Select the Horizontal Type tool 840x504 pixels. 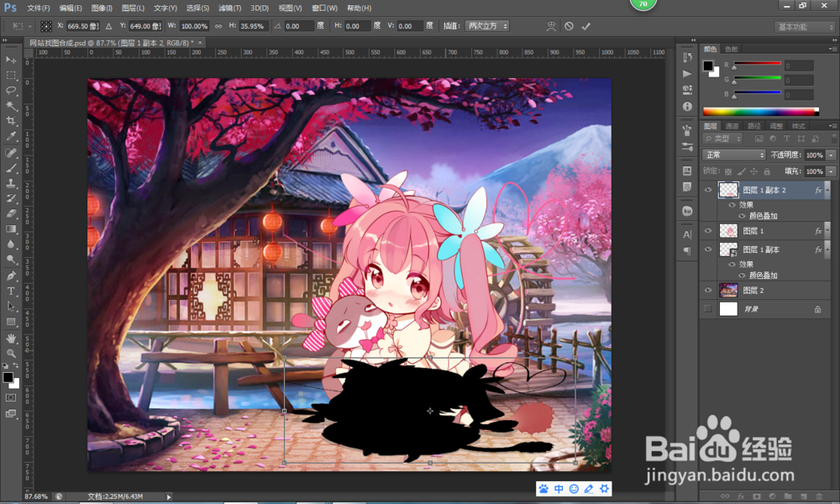coord(11,291)
